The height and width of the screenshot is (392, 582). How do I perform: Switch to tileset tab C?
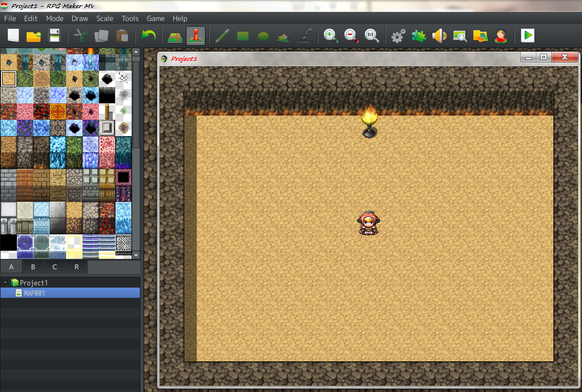pos(54,267)
